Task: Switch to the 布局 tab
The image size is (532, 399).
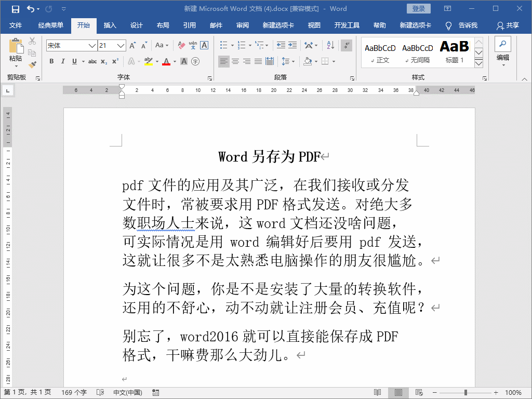Action: pyautogui.click(x=163, y=25)
